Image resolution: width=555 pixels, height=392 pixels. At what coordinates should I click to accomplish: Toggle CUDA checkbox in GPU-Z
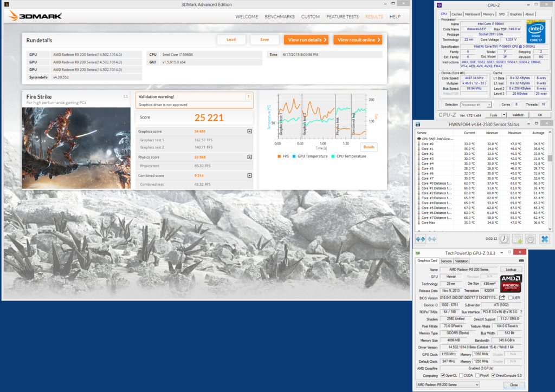pyautogui.click(x=461, y=375)
